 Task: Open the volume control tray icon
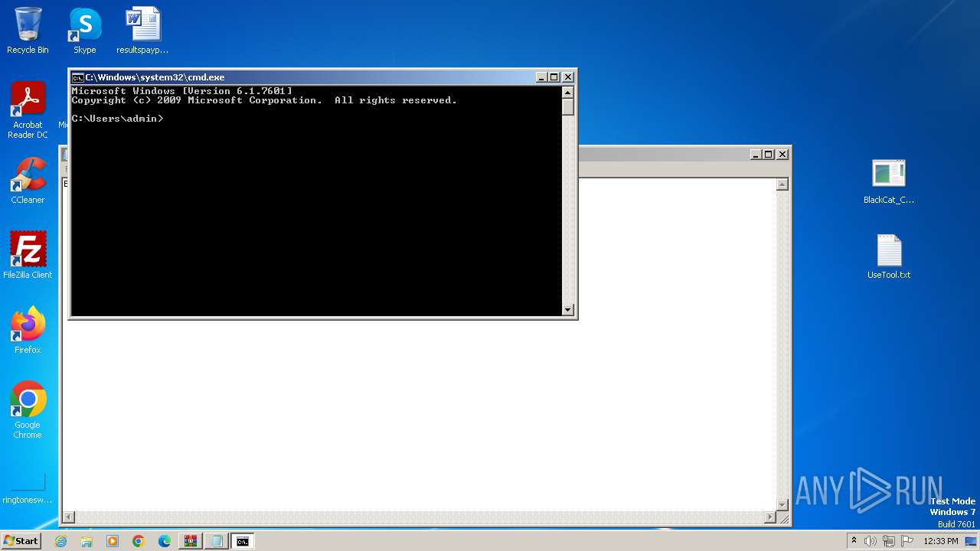pyautogui.click(x=871, y=541)
